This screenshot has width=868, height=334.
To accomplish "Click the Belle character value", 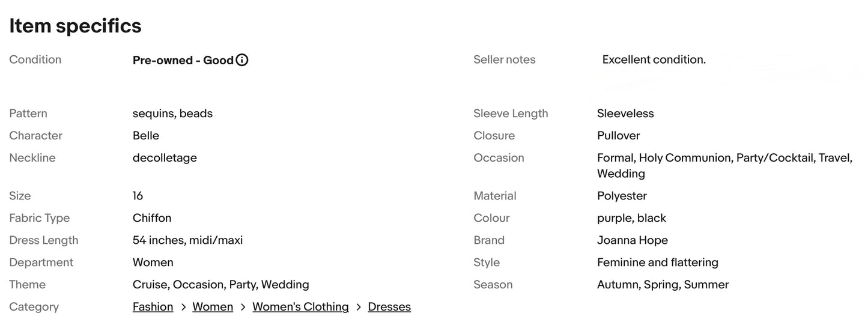I will (x=146, y=136).
